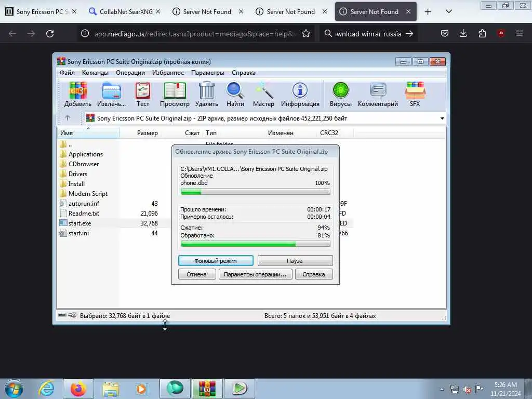The height and width of the screenshot is (399, 532).
Task: Click the Справка button in dialog
Action: pos(314,274)
